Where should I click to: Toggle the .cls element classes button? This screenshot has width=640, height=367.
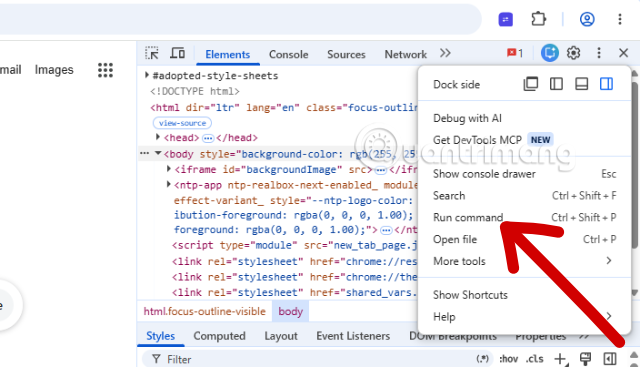point(535,359)
